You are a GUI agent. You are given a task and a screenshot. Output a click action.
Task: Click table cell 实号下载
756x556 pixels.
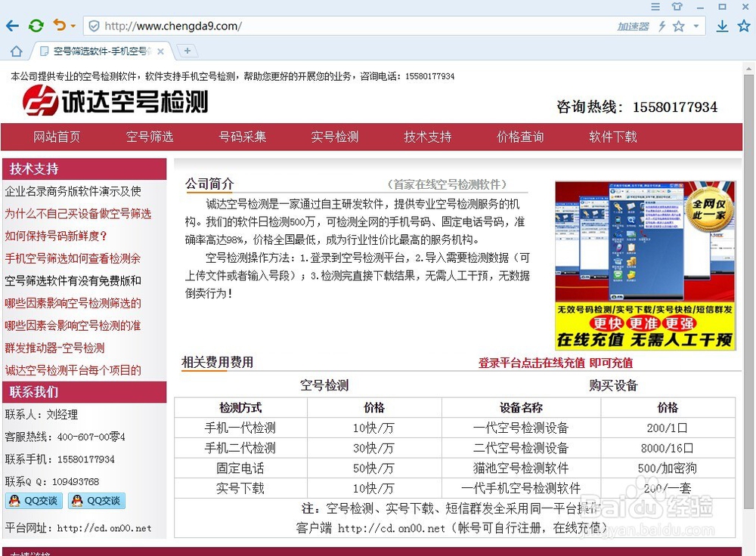[240, 489]
